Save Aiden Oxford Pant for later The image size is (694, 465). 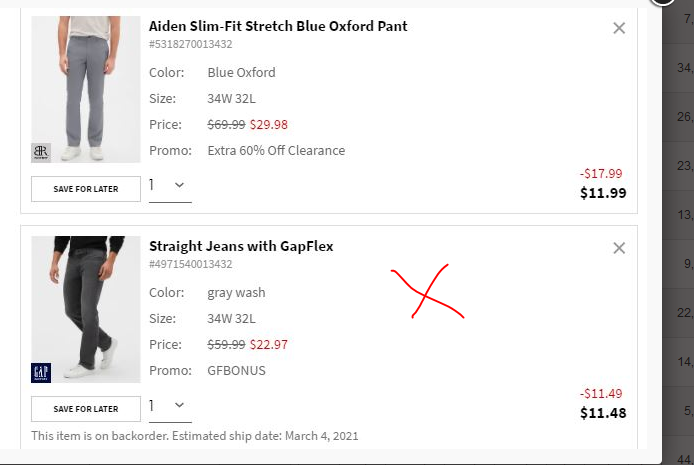tap(86, 189)
